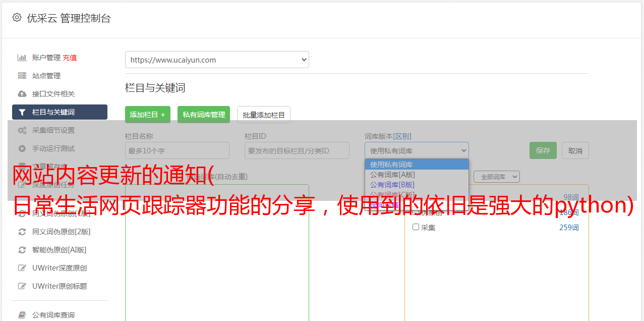
Task: Click the refresh icon for 同义词伪原创[2版]
Action: pos(22,232)
